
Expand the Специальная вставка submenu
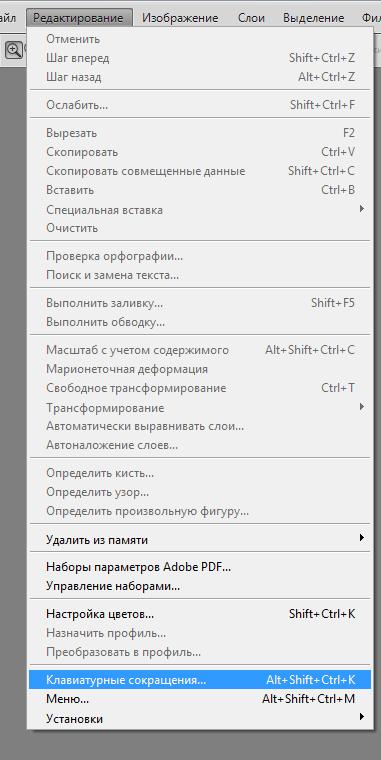pos(200,210)
